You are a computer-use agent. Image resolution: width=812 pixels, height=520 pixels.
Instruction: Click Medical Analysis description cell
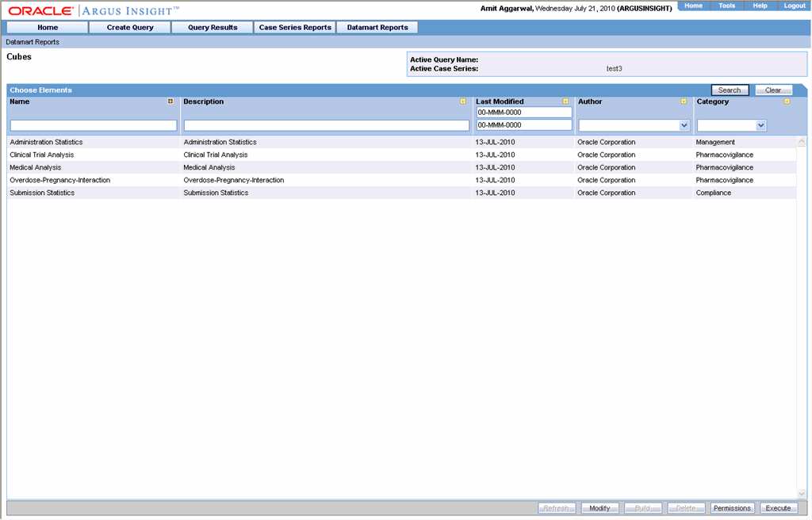[209, 167]
